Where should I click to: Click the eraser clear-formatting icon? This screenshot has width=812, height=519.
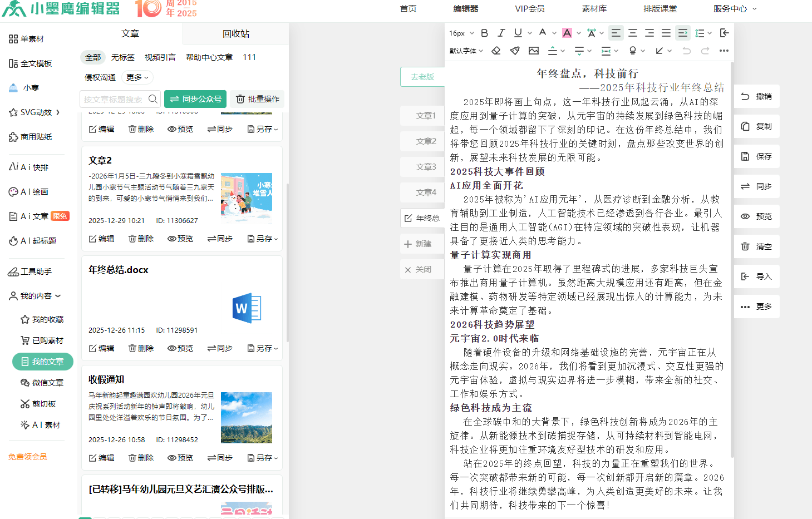coord(496,51)
